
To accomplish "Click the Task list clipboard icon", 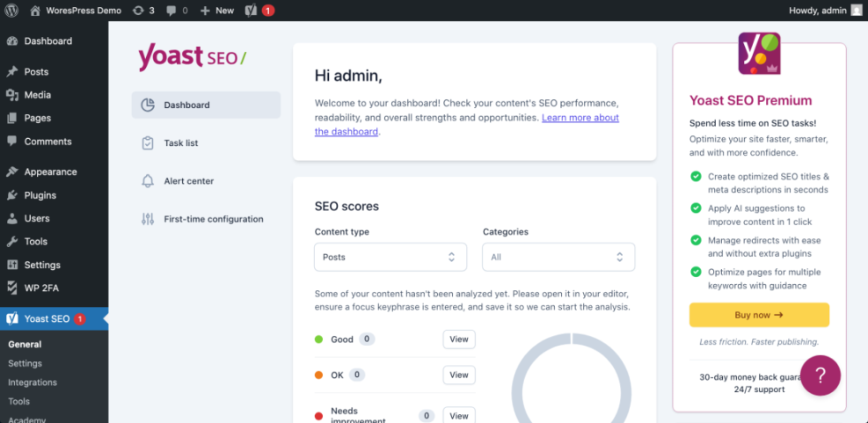I will (147, 142).
